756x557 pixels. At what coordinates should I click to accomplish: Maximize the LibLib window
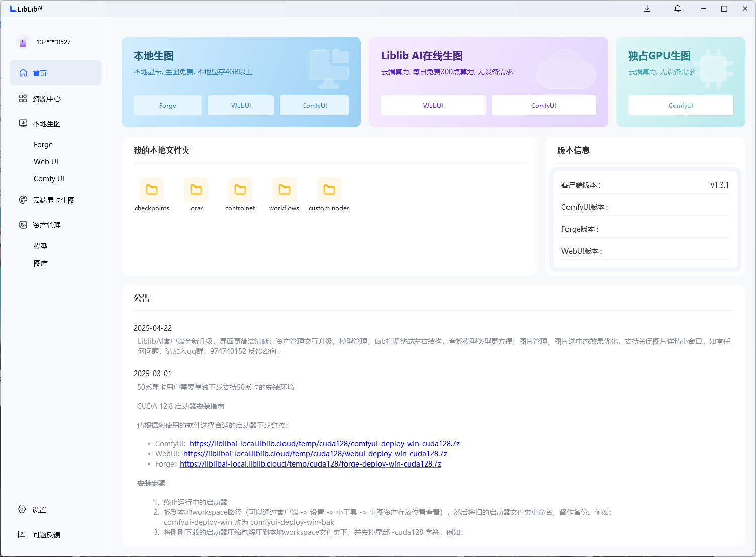[724, 9]
